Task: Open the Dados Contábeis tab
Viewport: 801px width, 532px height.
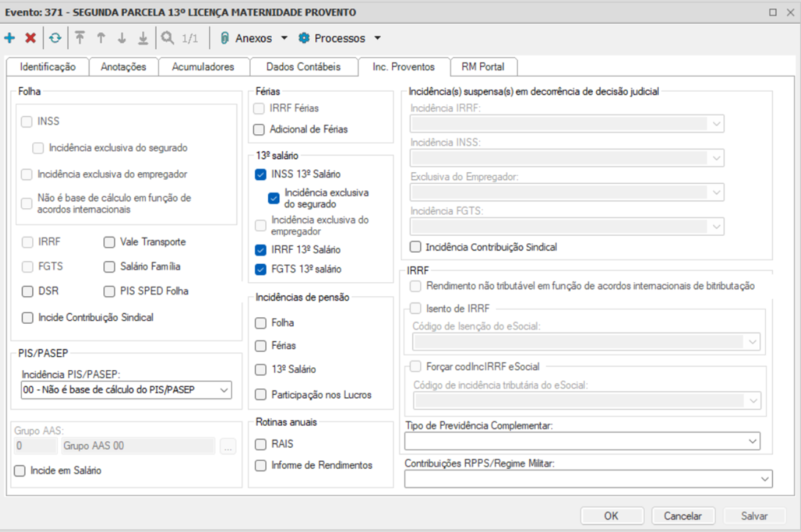Action: pos(303,67)
